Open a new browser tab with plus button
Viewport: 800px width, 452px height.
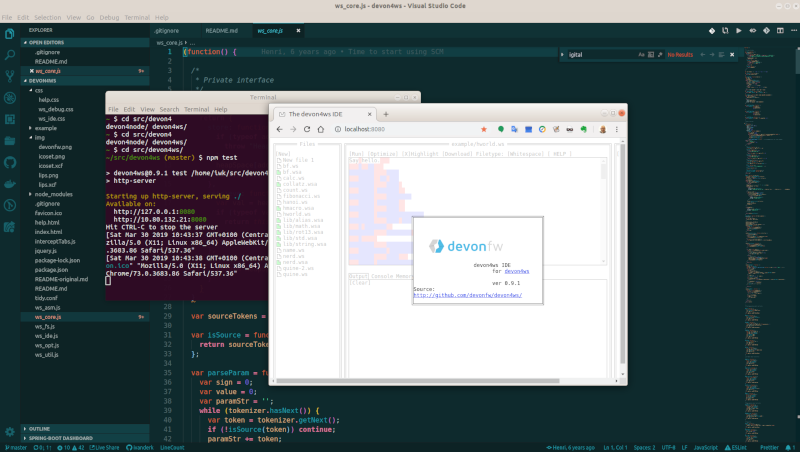coord(386,114)
